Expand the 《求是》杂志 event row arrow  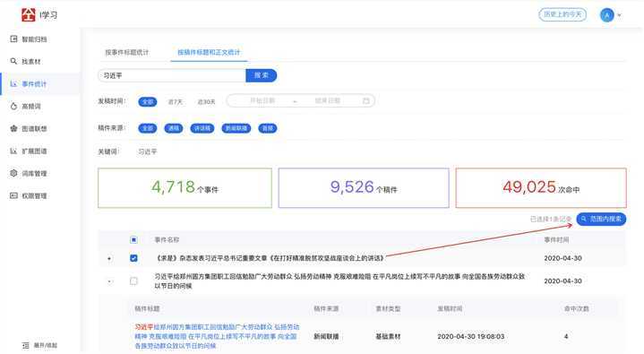coord(109,259)
